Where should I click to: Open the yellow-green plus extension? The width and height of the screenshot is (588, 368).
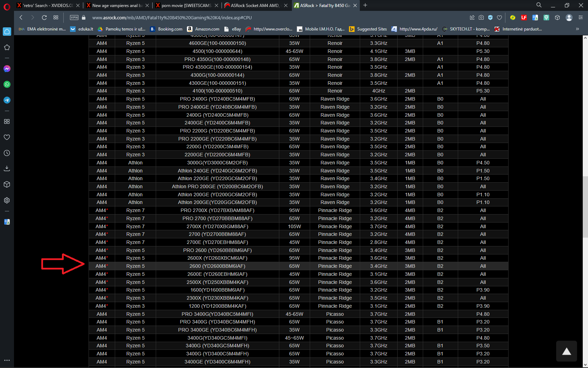click(x=513, y=18)
